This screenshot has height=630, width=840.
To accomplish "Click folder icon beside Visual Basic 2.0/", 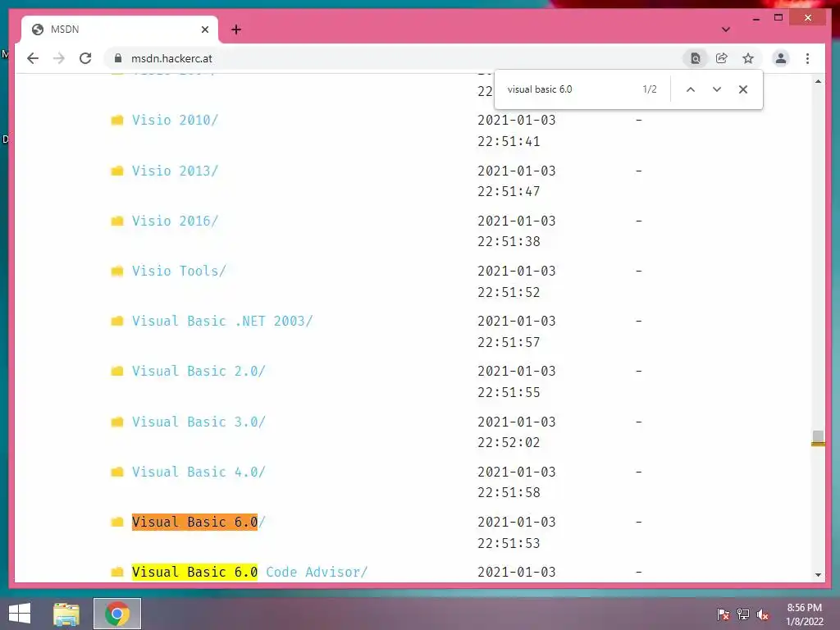I will click(116, 372).
